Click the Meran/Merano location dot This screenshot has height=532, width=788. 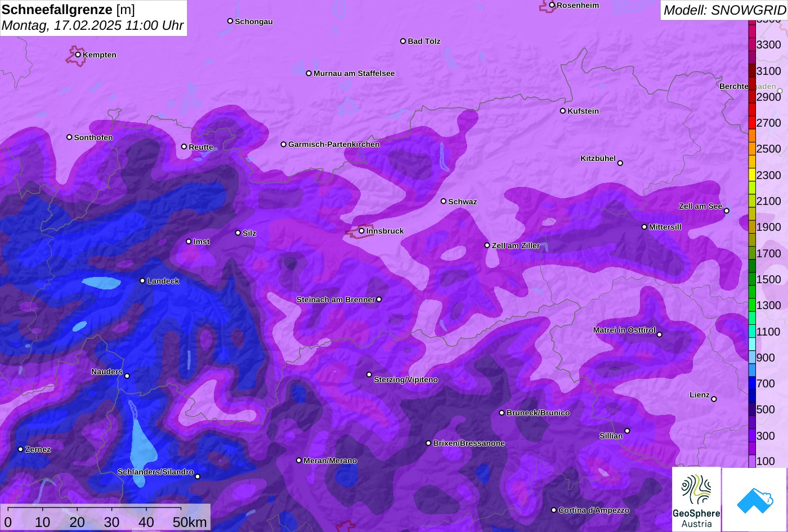[x=299, y=461]
